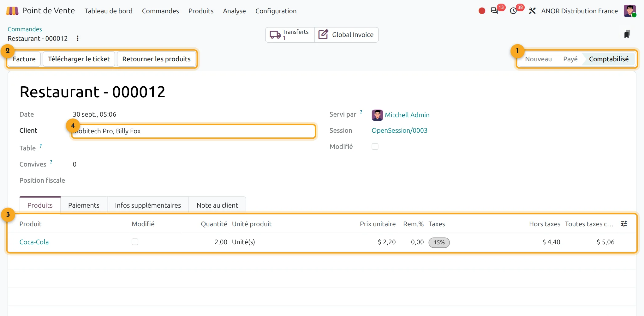The height and width of the screenshot is (316, 644).
Task: Open the Produits top menu
Action: [x=201, y=11]
